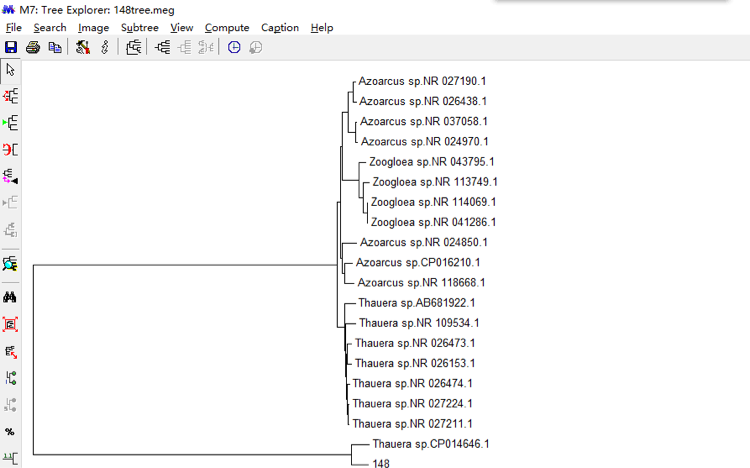Click the place root on branch icon
Image resolution: width=750 pixels, height=468 pixels.
tap(10, 96)
